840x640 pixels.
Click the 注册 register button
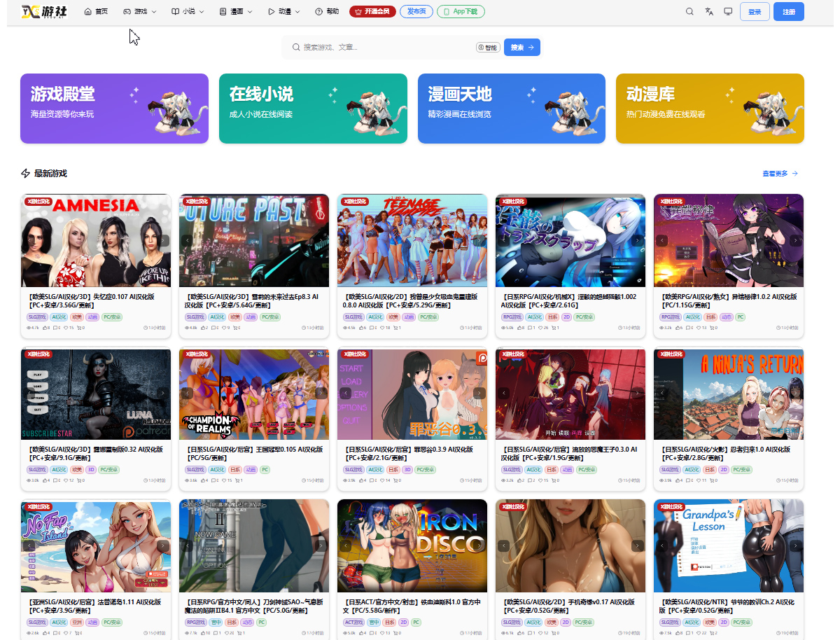point(788,12)
